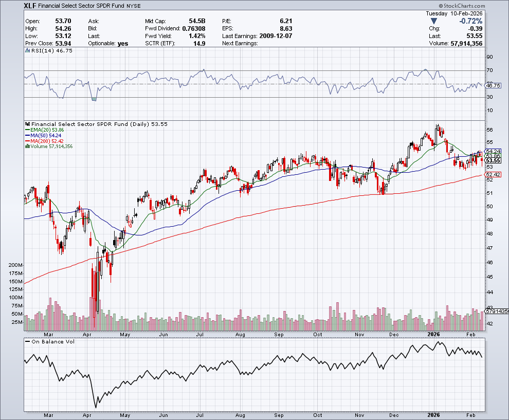The width and height of the screenshot is (509, 420).
Task: Click the SCTR (ETF) value 14.9
Action: coord(199,44)
